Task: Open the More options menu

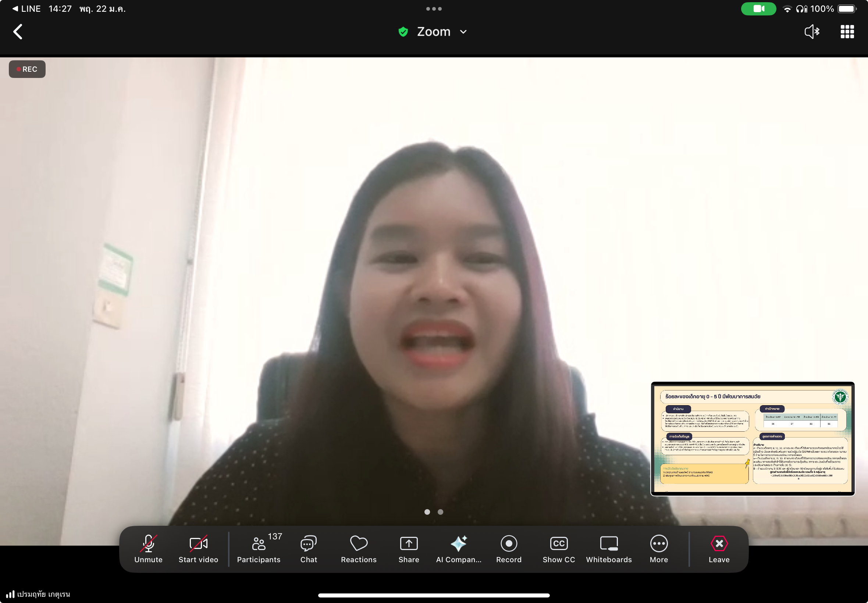Action: [x=659, y=548]
